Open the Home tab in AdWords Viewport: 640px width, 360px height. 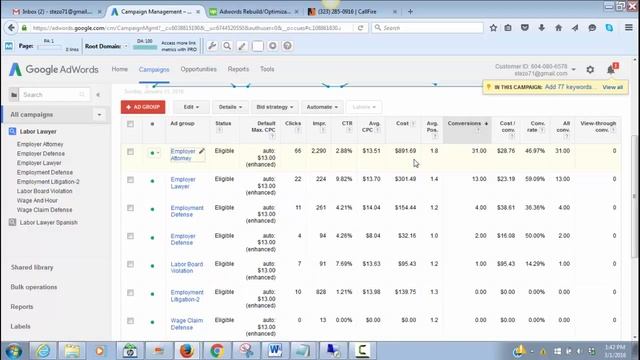tap(120, 69)
